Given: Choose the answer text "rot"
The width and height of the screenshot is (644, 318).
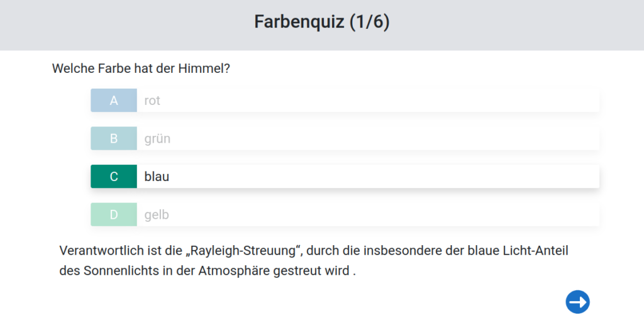Looking at the screenshot, I should point(152,101).
